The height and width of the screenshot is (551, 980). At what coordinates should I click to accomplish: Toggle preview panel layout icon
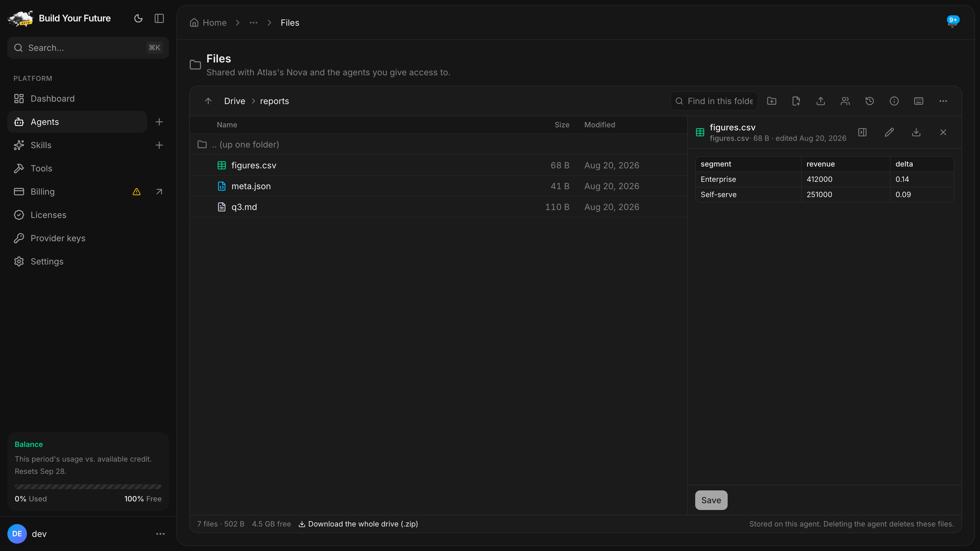[x=862, y=132]
